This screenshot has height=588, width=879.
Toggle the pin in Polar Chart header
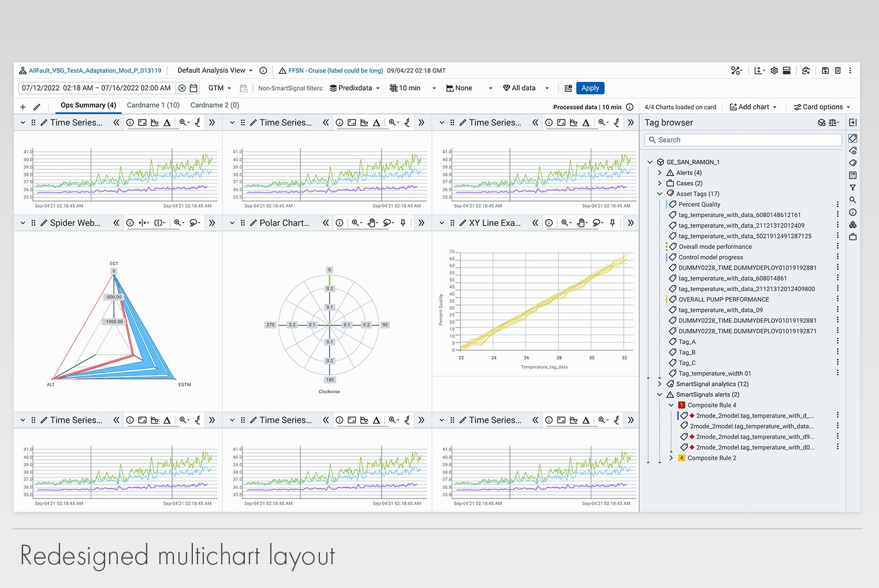click(403, 223)
